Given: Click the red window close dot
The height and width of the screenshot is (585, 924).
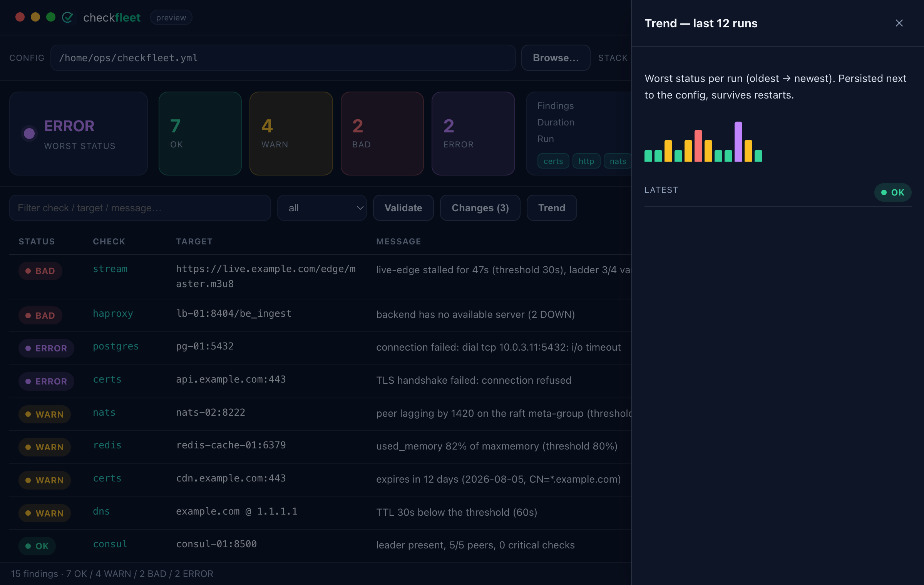Looking at the screenshot, I should pyautogui.click(x=20, y=17).
